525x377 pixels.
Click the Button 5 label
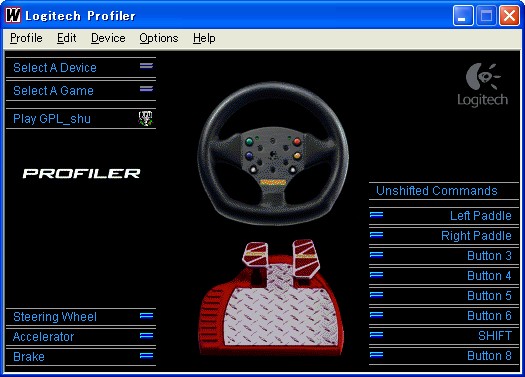tap(490, 296)
